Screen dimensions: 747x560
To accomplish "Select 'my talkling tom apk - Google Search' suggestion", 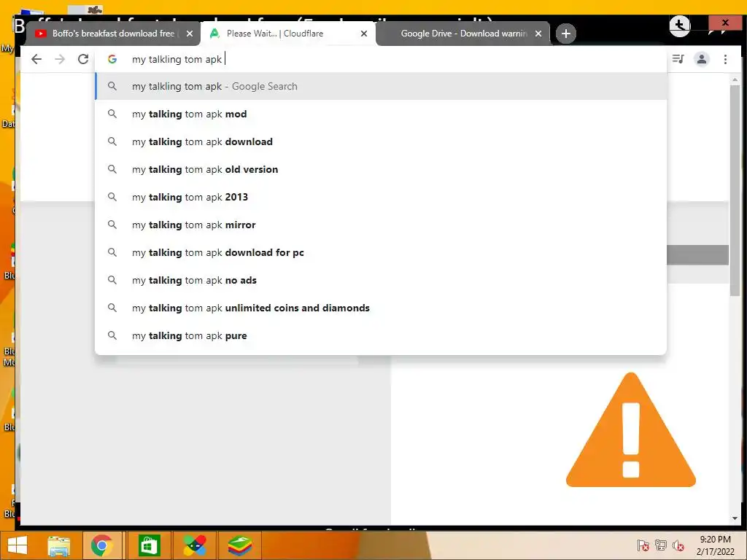I will pos(381,86).
